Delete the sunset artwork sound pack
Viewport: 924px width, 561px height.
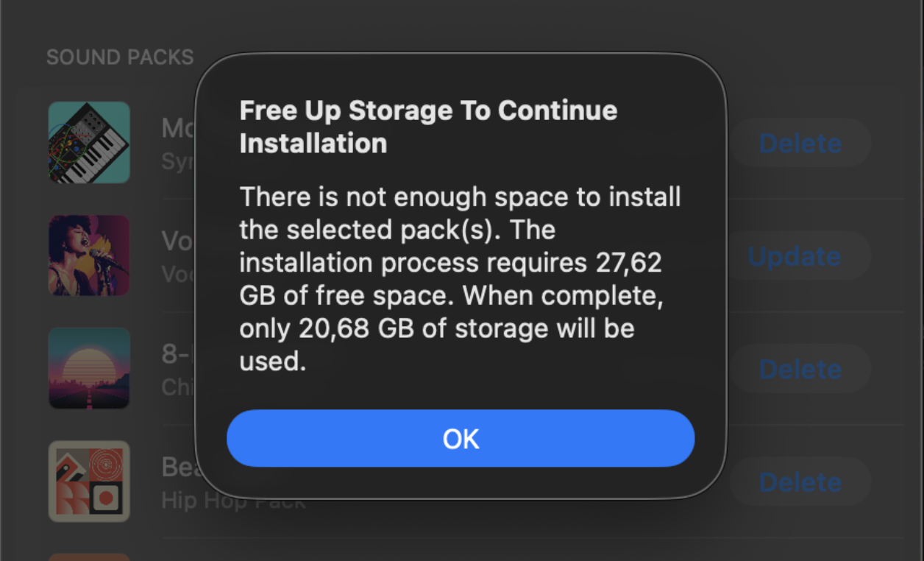click(800, 369)
